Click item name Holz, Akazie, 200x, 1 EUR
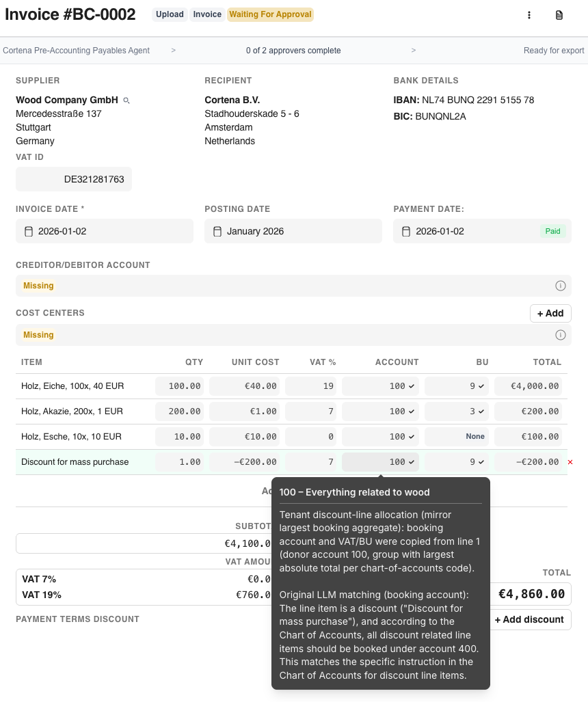This screenshot has width=588, height=702. pos(72,411)
